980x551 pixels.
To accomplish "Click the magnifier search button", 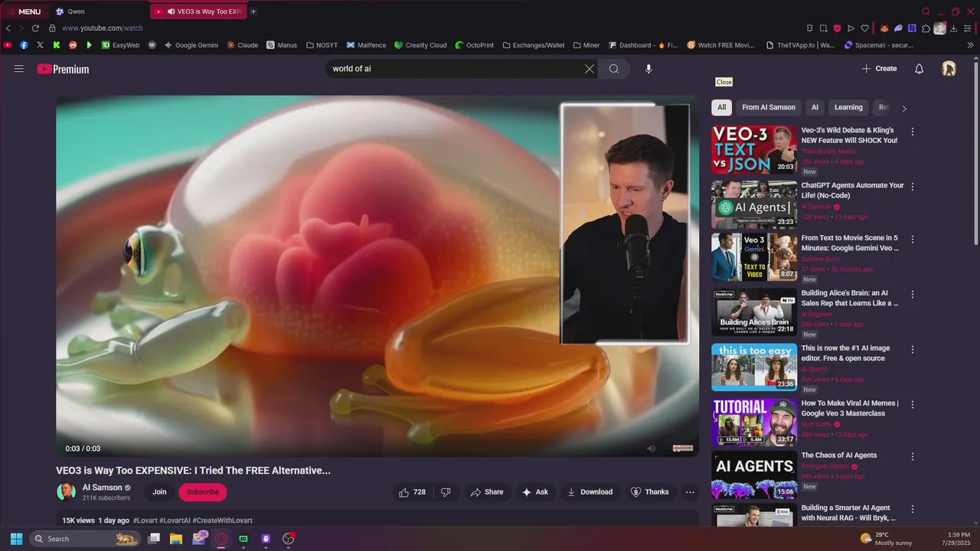I will coord(614,69).
